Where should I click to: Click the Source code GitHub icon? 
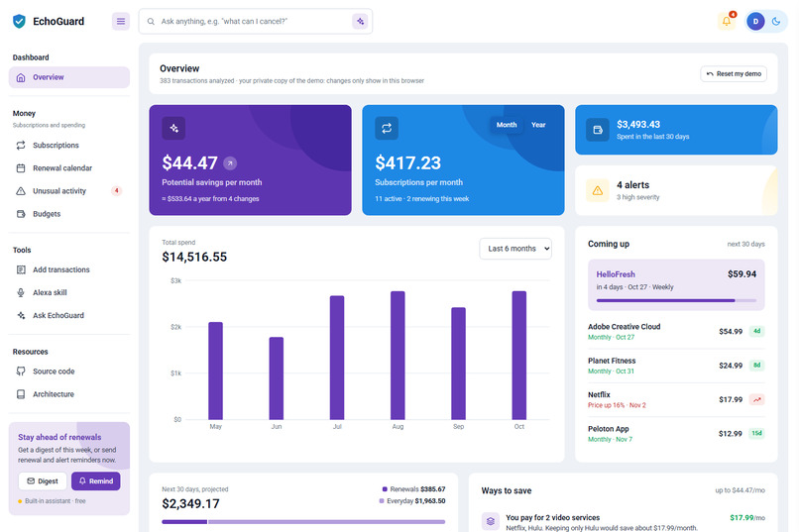pyautogui.click(x=21, y=372)
